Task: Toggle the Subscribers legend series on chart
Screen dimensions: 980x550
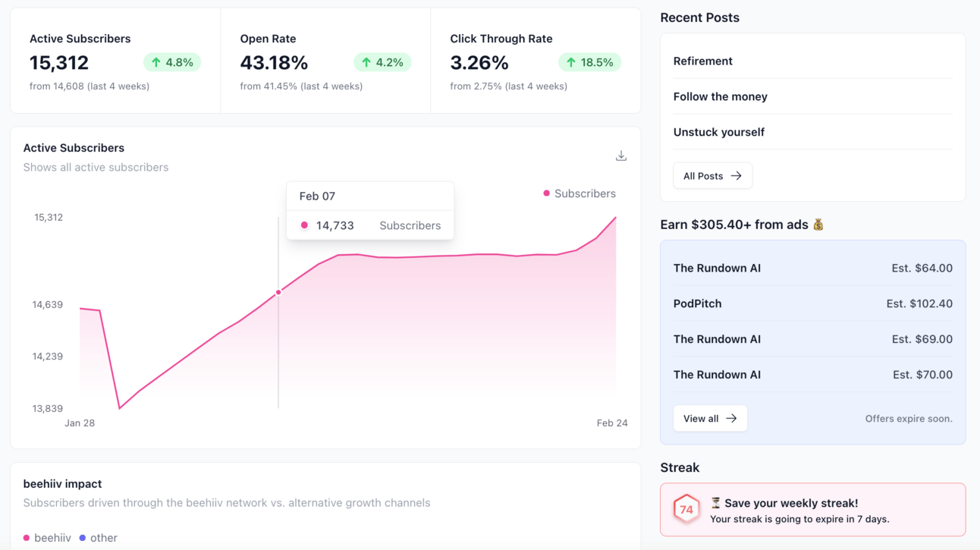Action: 580,193
